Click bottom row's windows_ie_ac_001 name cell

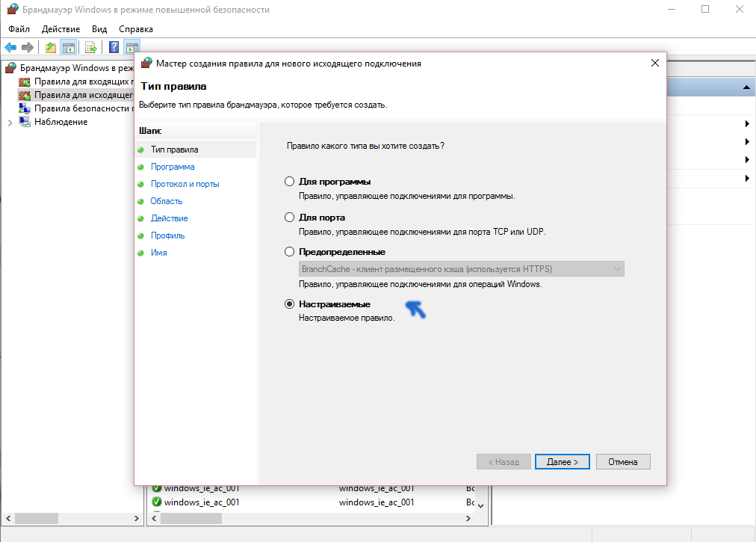[202, 502]
